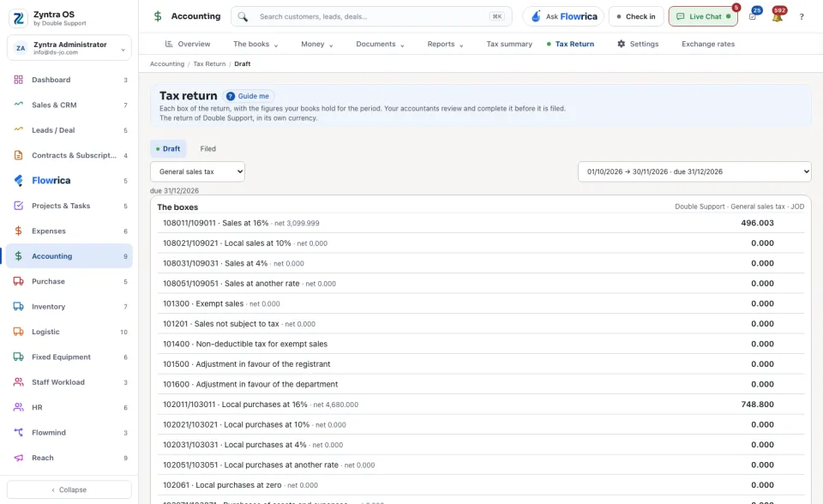Image resolution: width=823 pixels, height=504 pixels.
Task: Open the Tax summary tab
Action: [509, 44]
